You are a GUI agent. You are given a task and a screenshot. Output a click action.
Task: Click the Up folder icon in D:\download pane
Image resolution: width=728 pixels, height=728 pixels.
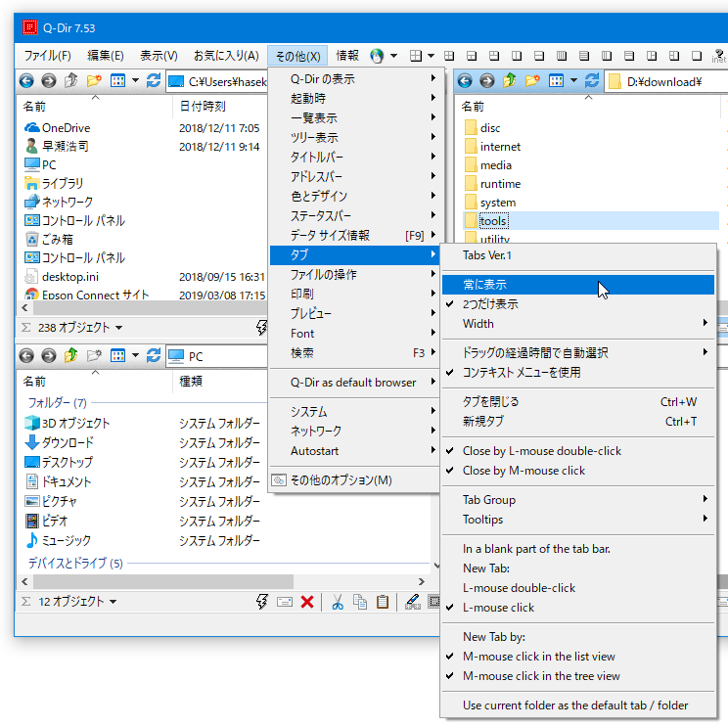click(510, 81)
